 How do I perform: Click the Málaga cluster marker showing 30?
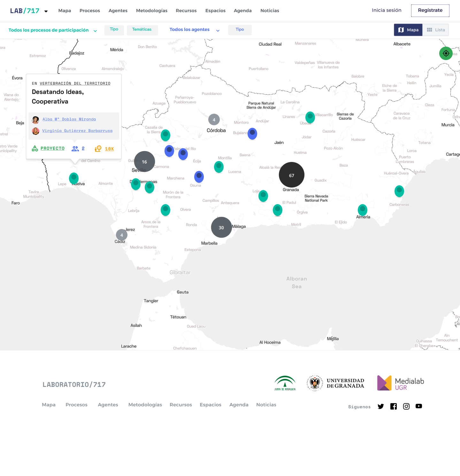pyautogui.click(x=221, y=227)
